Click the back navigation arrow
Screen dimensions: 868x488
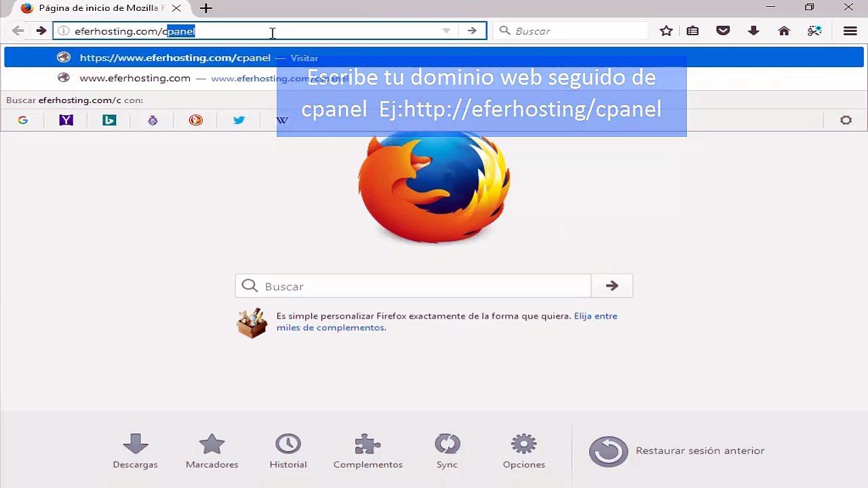click(18, 30)
